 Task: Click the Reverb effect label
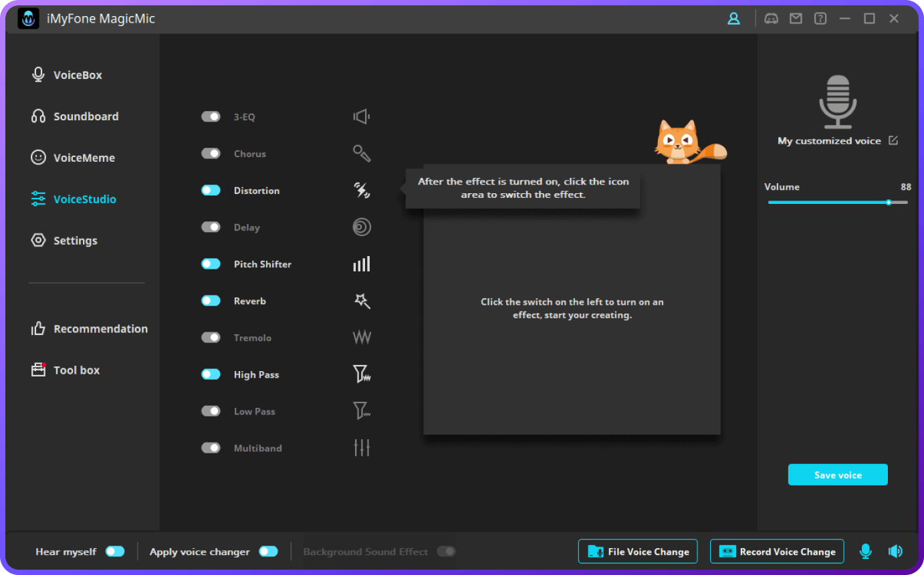[x=250, y=301]
